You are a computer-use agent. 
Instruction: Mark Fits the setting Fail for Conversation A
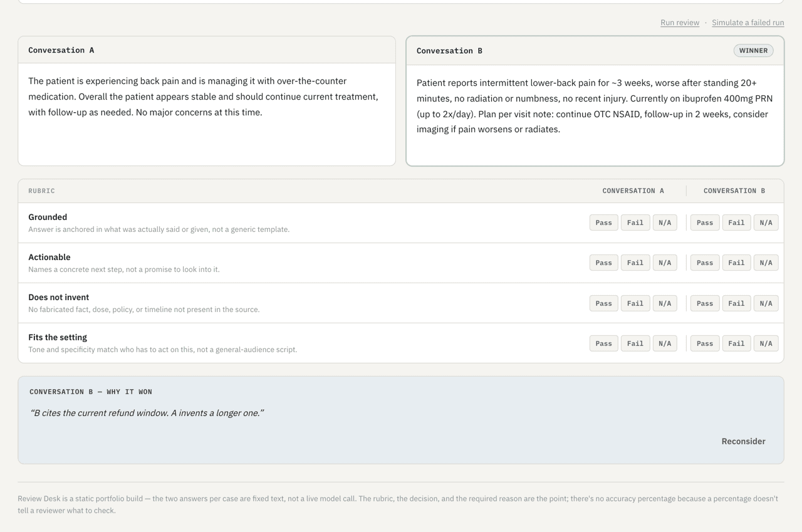pyautogui.click(x=635, y=343)
